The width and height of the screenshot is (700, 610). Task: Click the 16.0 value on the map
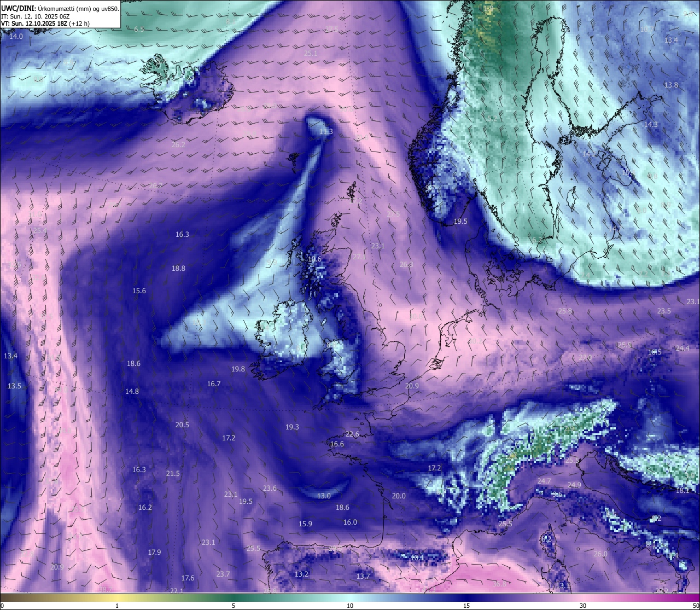click(x=350, y=522)
